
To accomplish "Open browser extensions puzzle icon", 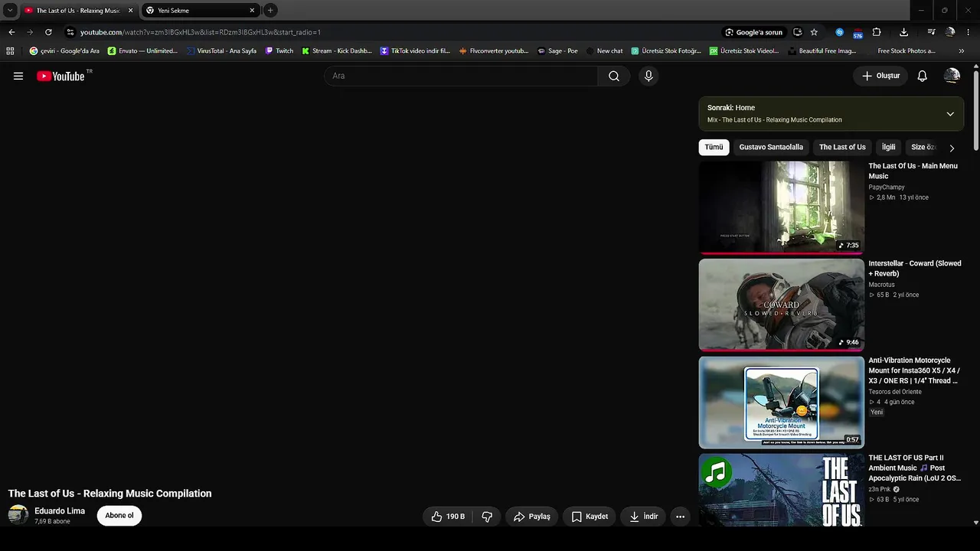I will [877, 32].
